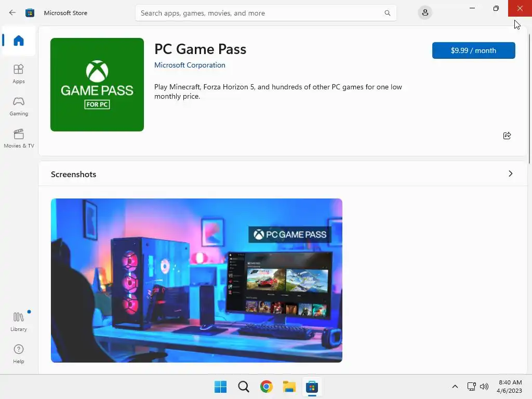Image resolution: width=532 pixels, height=399 pixels.
Task: Focus the Search apps, games input field
Action: 265,13
